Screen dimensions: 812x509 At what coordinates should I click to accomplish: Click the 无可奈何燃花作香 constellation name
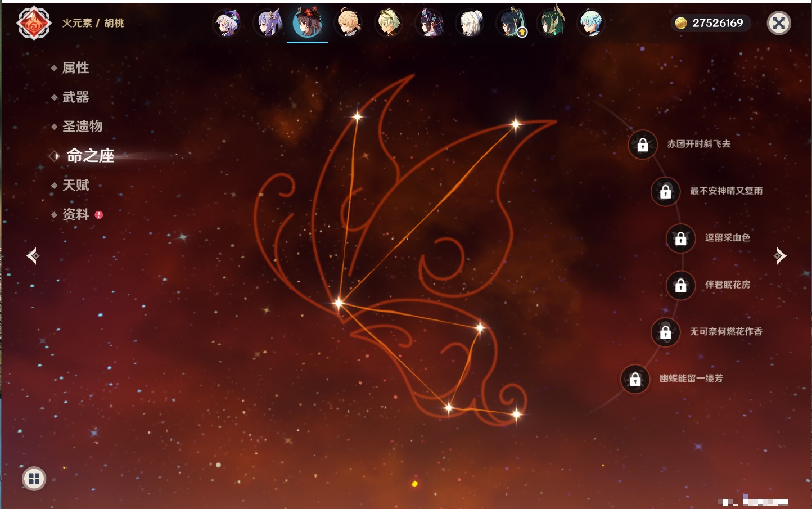[726, 331]
